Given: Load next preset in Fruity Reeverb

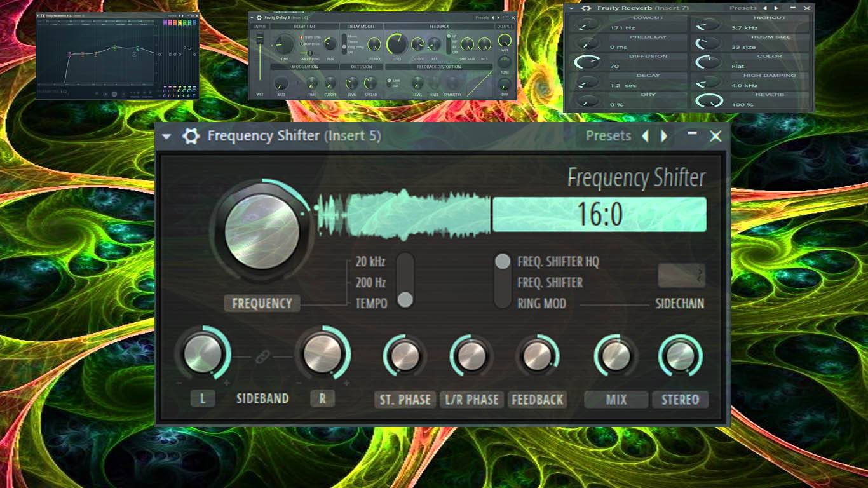Looking at the screenshot, I should 776,8.
